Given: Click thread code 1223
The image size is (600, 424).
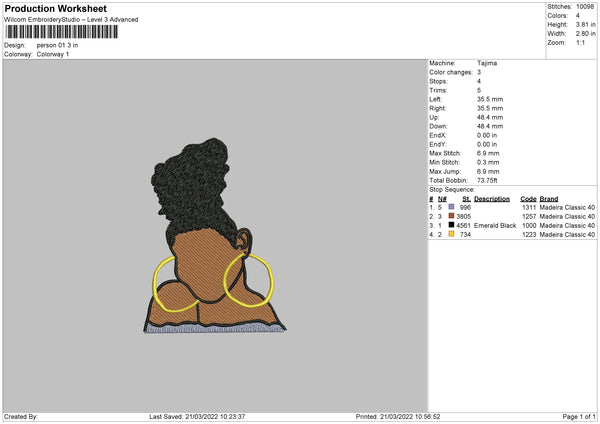Looking at the screenshot, I should pos(529,235).
